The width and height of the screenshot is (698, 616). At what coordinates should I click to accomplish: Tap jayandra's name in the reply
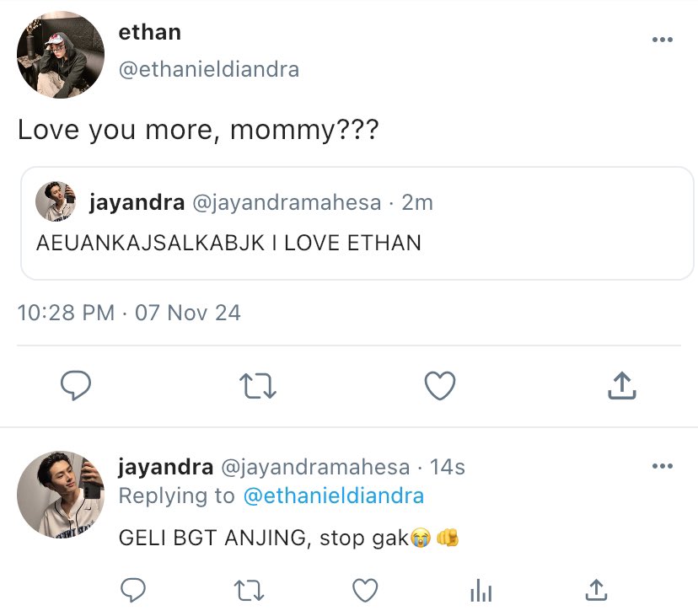pos(165,467)
